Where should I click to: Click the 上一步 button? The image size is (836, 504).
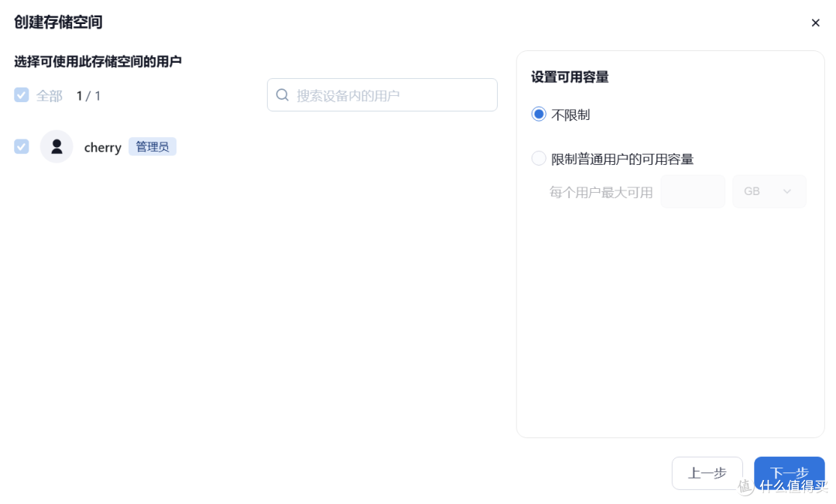click(x=707, y=473)
